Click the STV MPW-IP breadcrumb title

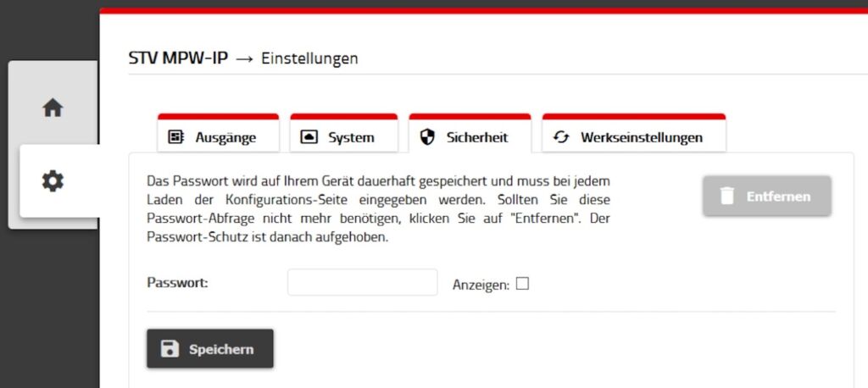pos(178,58)
